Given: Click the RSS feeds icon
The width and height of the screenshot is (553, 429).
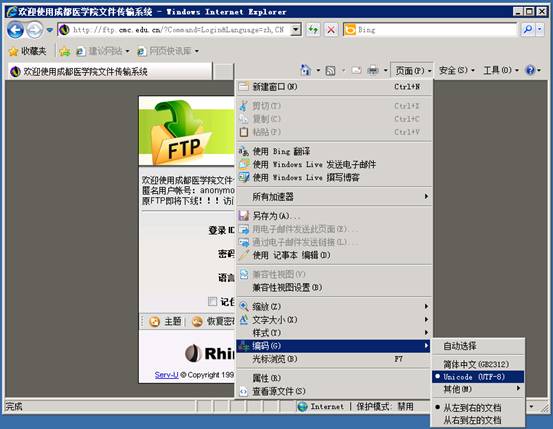Looking at the screenshot, I should pyautogui.click(x=330, y=71).
